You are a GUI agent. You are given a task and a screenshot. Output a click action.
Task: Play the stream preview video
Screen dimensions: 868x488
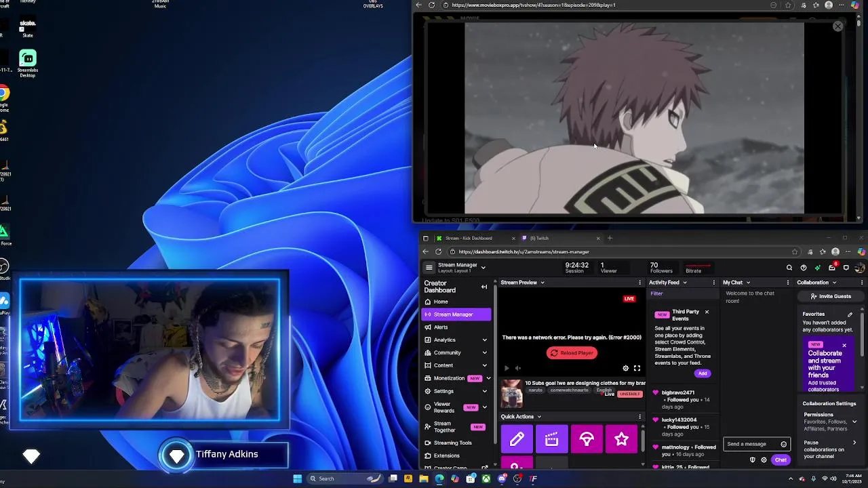pyautogui.click(x=506, y=368)
